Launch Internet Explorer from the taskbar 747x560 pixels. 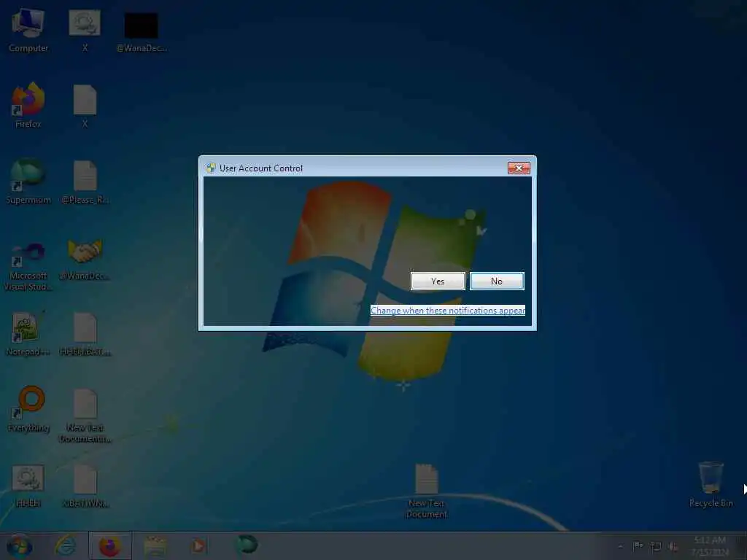[x=65, y=546]
